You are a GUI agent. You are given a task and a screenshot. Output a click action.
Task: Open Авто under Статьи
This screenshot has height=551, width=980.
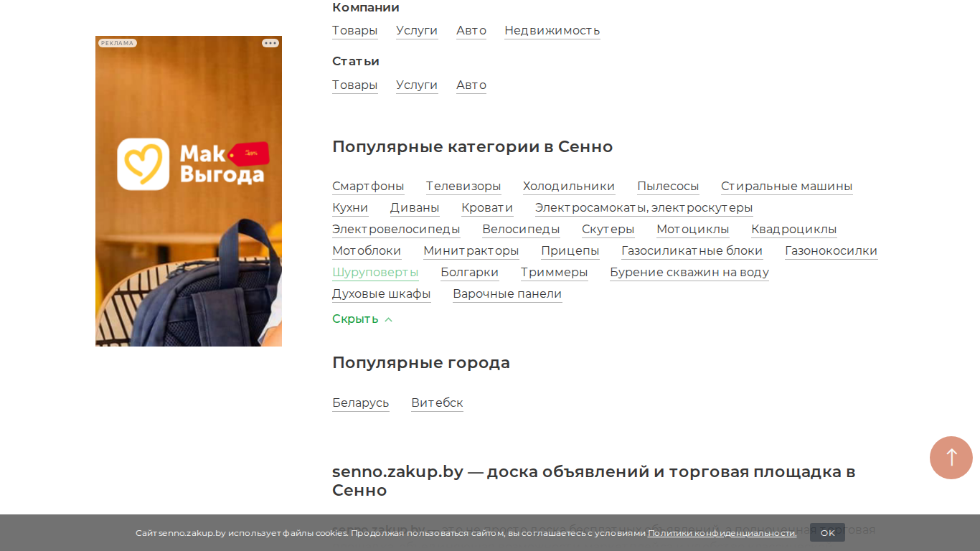tap(471, 85)
